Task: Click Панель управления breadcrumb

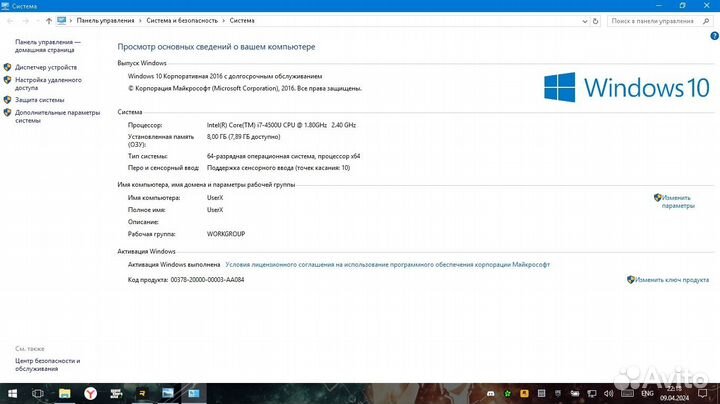Action: click(105, 21)
